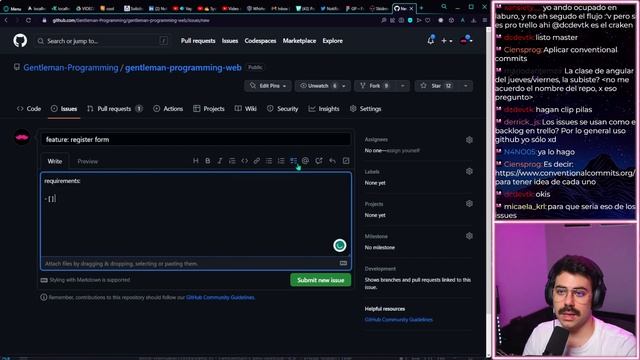640x360 pixels.
Task: Open Milestone settings gear
Action: pos(469,236)
